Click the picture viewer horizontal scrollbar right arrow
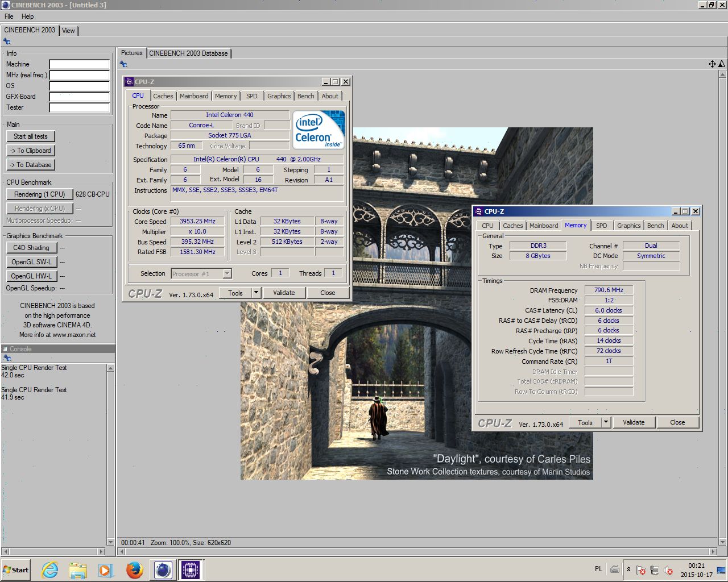The image size is (728, 582). click(x=713, y=551)
